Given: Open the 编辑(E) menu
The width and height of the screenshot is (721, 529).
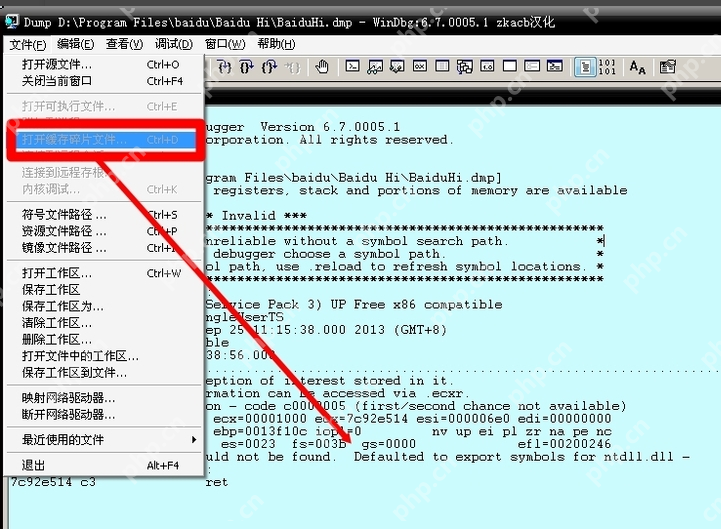Looking at the screenshot, I should tap(76, 44).
